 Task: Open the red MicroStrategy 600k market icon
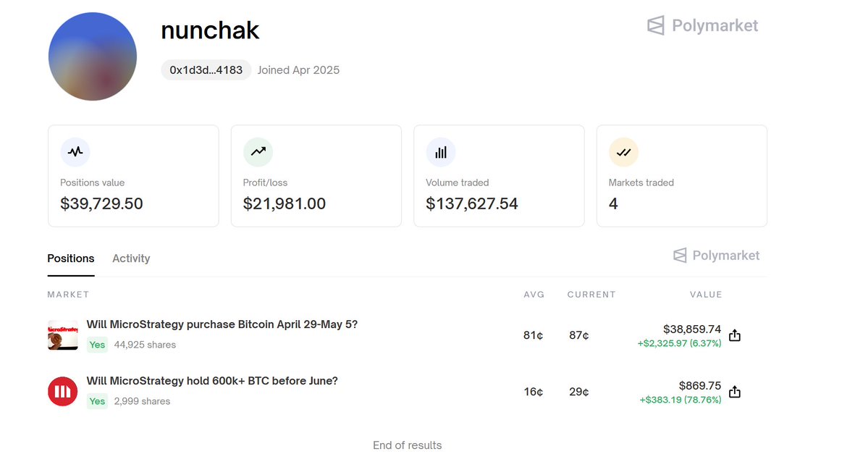coord(63,392)
